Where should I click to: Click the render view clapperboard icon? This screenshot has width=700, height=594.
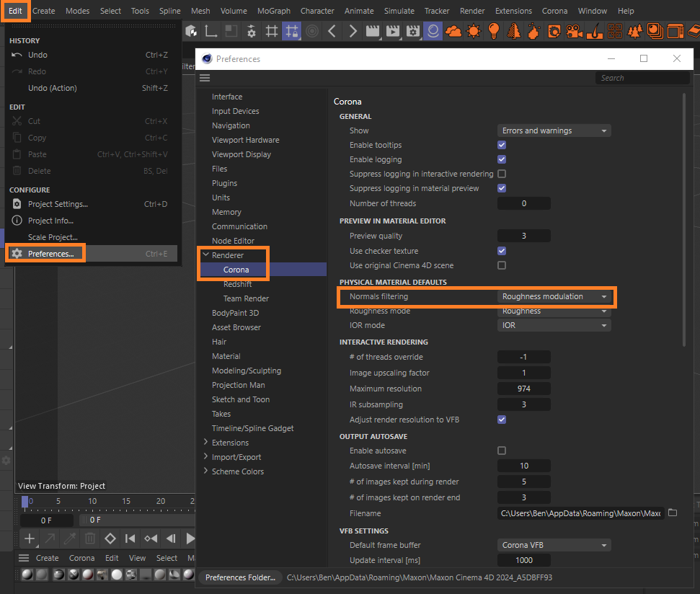[x=372, y=31]
